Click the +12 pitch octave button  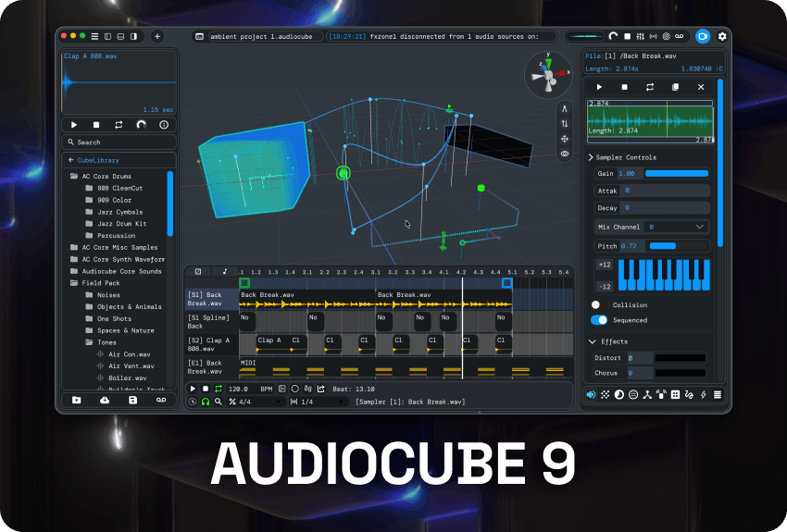[x=605, y=265]
